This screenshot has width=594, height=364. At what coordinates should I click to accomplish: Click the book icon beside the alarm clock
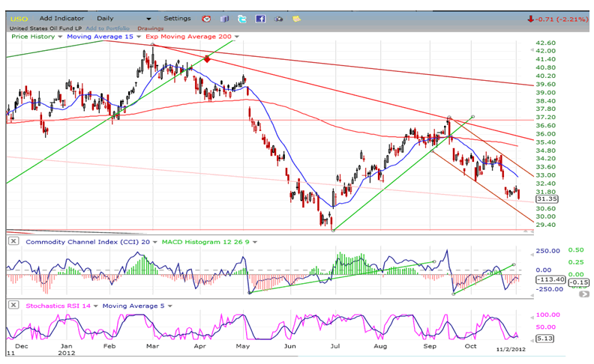(x=224, y=18)
